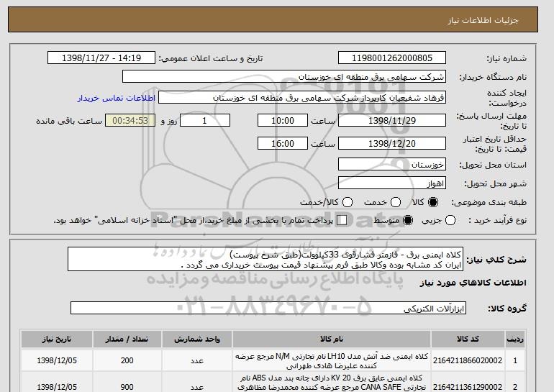
Task: Click the validity time field 16:00
Action: [283, 143]
